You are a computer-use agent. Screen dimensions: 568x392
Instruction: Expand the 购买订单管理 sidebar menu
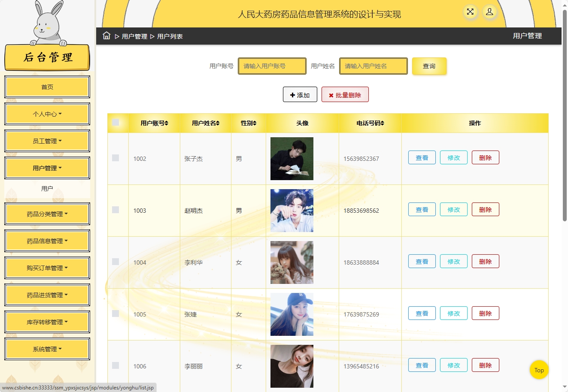click(x=47, y=268)
